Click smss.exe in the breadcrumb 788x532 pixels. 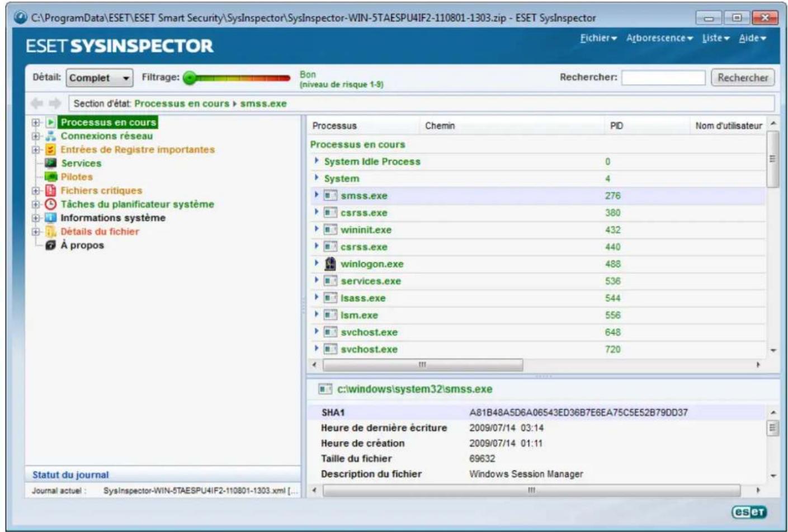point(263,103)
